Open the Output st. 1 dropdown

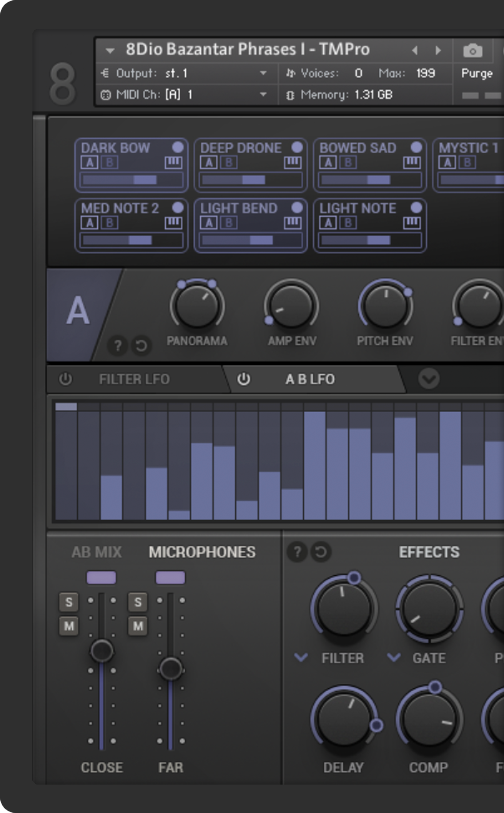[x=263, y=73]
